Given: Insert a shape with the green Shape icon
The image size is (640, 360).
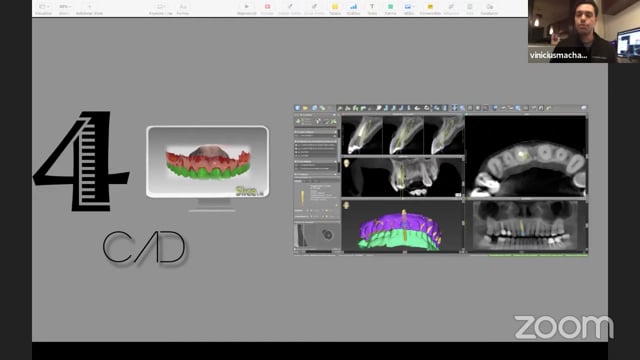Looking at the screenshot, I should (x=390, y=7).
